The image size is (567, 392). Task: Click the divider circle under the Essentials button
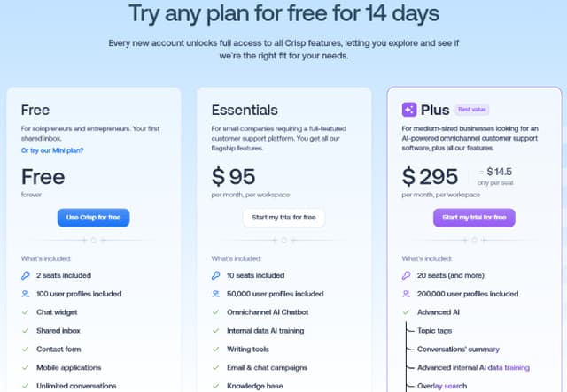(x=284, y=241)
